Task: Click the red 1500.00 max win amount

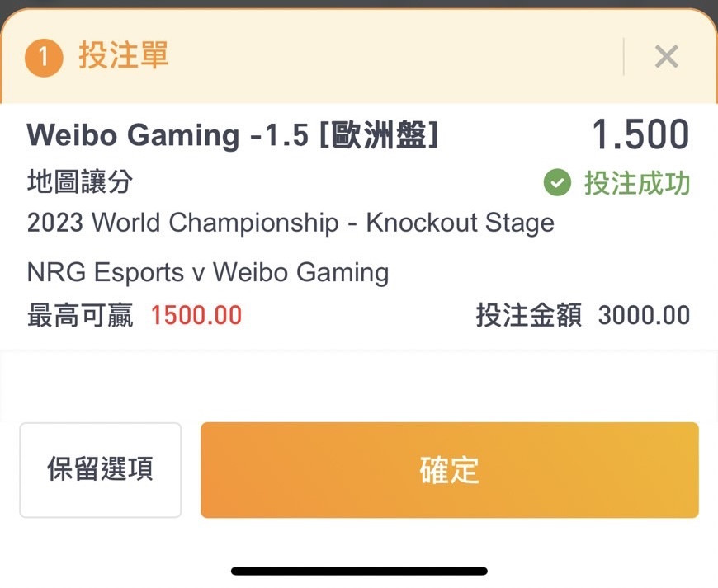Action: (x=196, y=316)
